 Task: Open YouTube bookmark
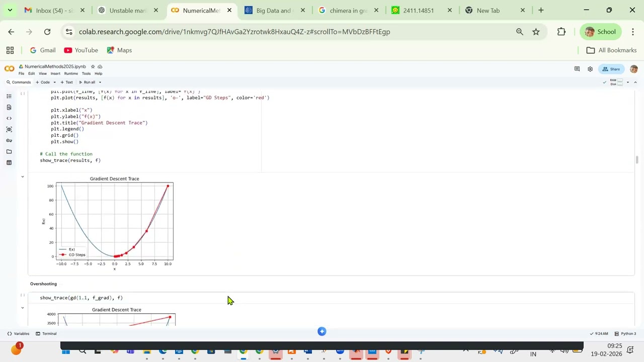pyautogui.click(x=81, y=50)
